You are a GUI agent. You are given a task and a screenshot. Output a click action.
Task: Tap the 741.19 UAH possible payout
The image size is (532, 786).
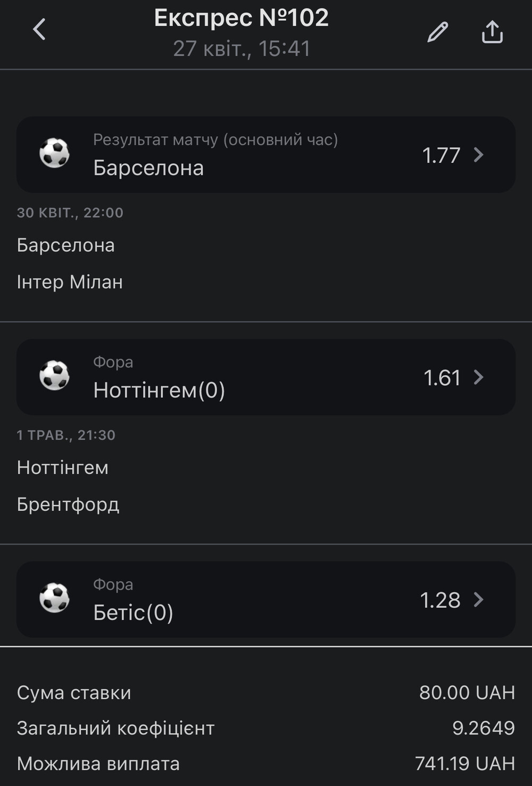[x=465, y=764]
